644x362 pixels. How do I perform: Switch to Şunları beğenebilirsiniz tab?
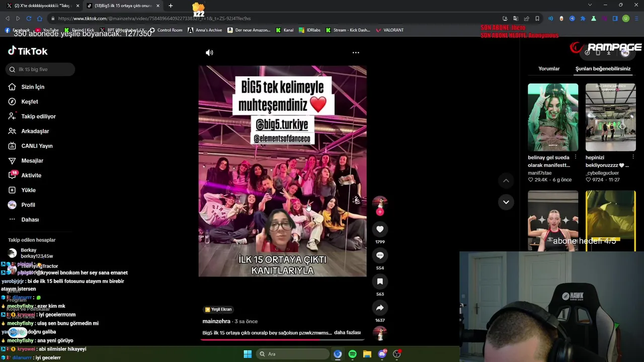[x=603, y=68]
